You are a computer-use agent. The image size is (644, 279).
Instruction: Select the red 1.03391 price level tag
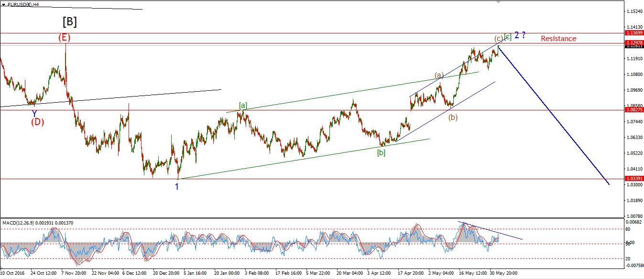pyautogui.click(x=634, y=178)
